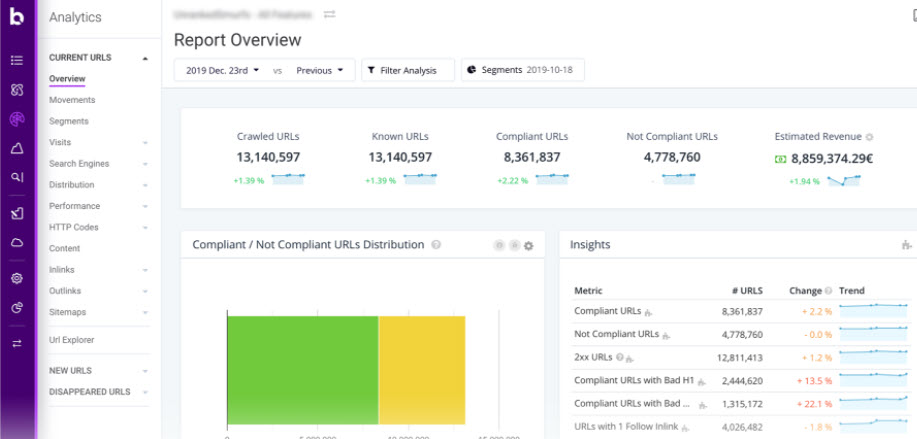Click help icon next to distribution chart title
This screenshot has height=439, width=917.
[x=436, y=245]
